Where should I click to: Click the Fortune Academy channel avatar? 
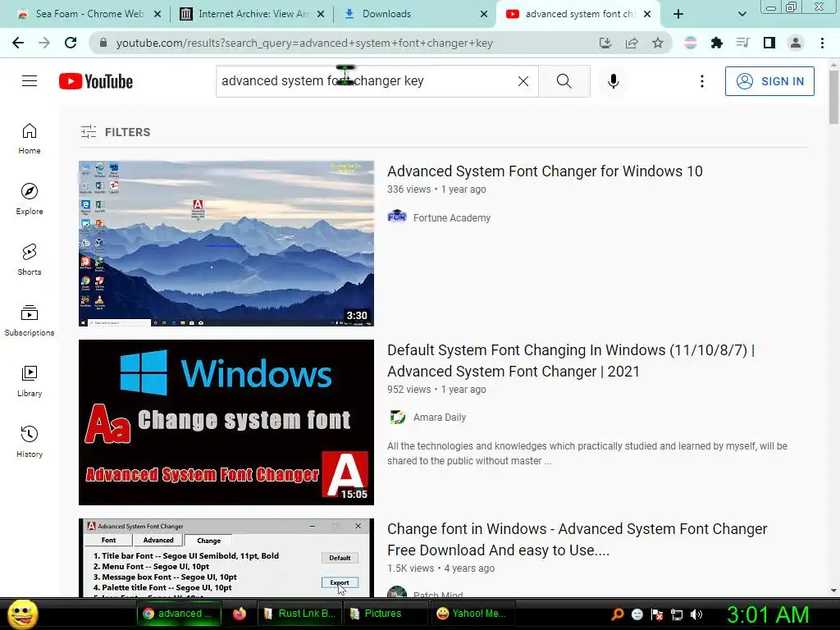pyautogui.click(x=397, y=217)
